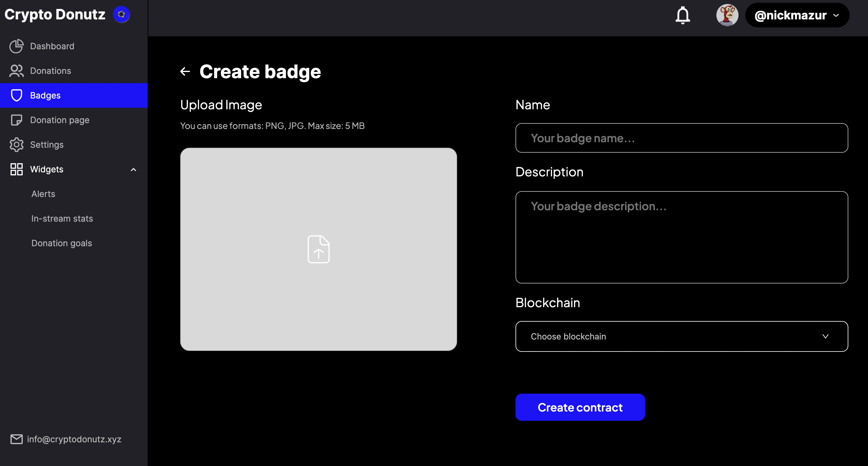
Task: Collapse the Widgets menu chevron
Action: pyautogui.click(x=133, y=170)
